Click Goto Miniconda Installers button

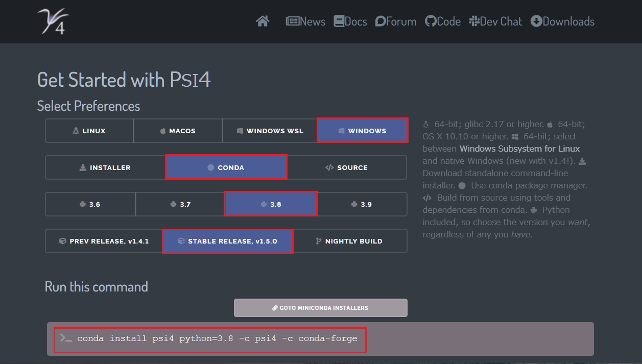tap(320, 307)
